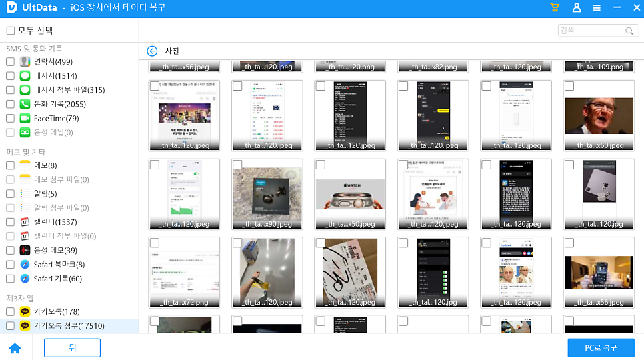Click the Safari 북마크 compass icon
Screen dimensions: 644x360
point(25,265)
